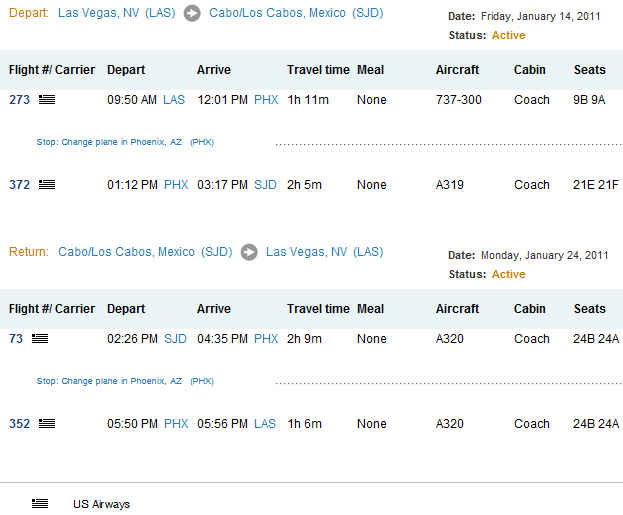Click PHX arrival code on flight 273

point(266,100)
